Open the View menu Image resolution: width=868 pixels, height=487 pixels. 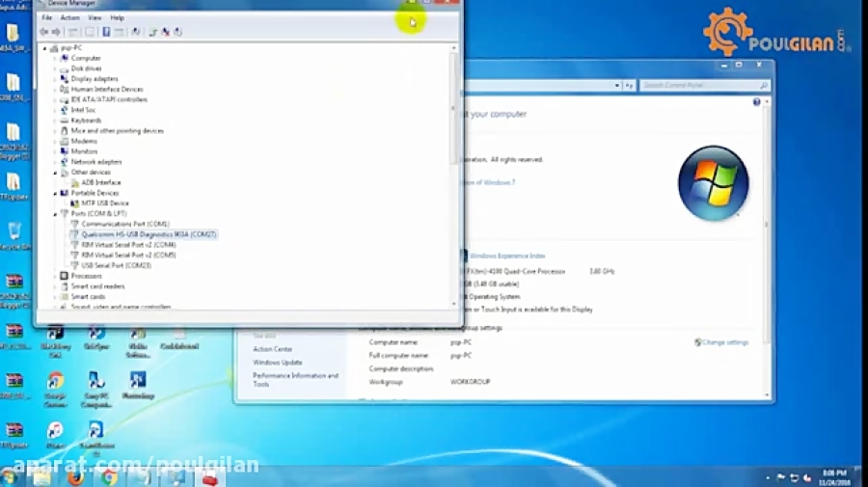95,17
